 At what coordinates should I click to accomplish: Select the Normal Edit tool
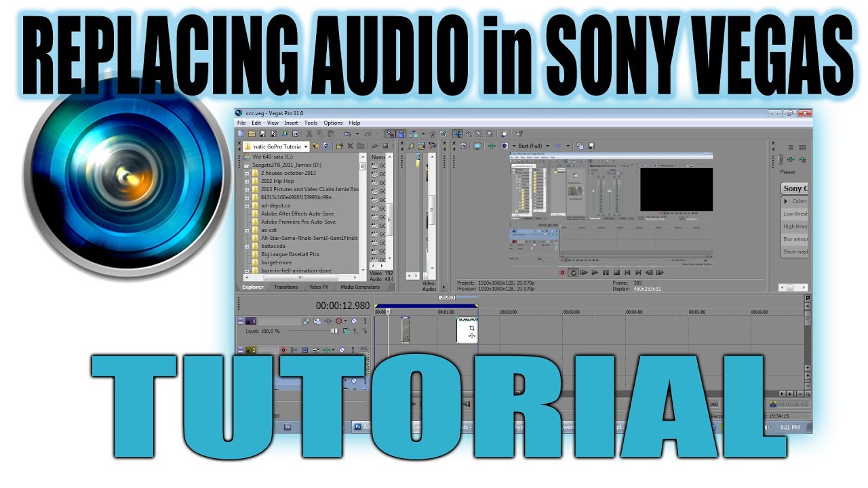(x=458, y=134)
